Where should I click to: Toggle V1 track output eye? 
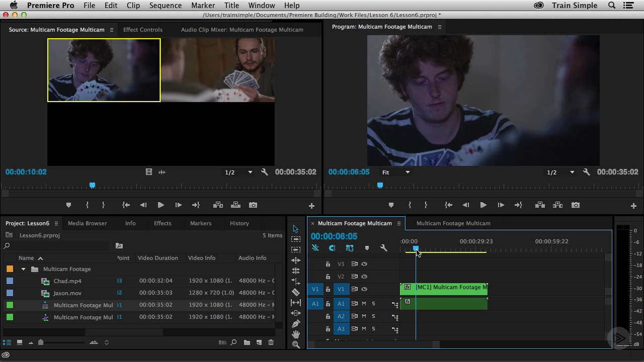click(364, 289)
